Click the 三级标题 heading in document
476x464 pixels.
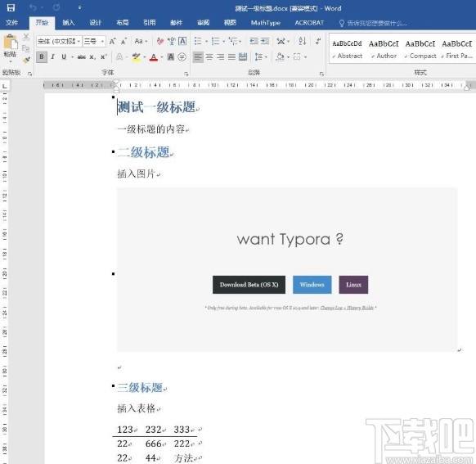coord(140,387)
